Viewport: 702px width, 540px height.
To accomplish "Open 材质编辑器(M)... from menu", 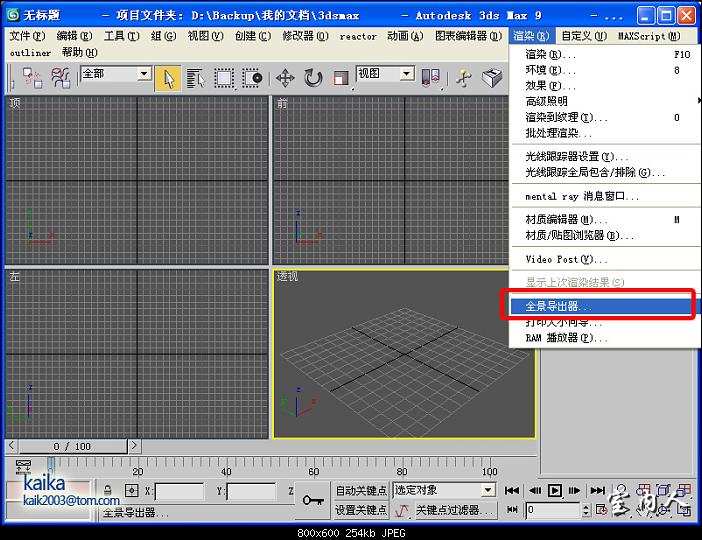I will (x=605, y=219).
